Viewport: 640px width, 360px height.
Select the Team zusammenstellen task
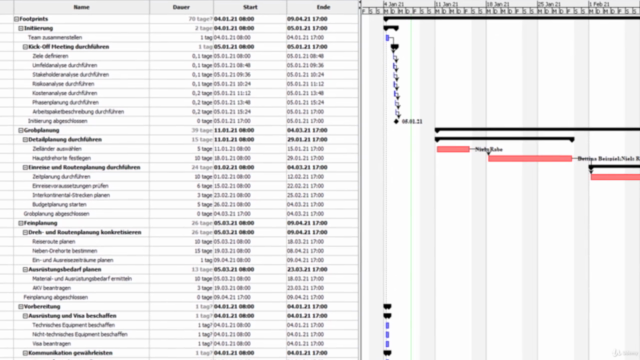55,38
